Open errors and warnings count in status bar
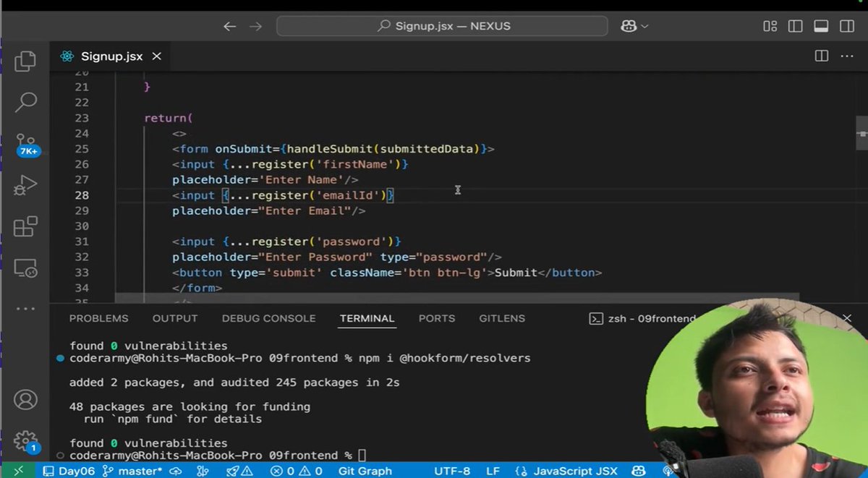Screen dimensions: 868x478 click(296, 471)
